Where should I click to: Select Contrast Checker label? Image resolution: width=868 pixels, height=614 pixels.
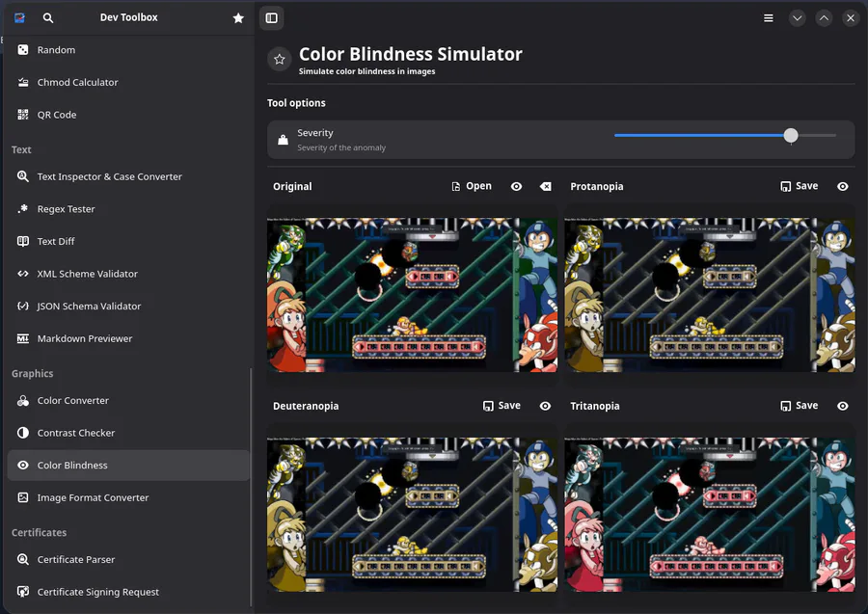pyautogui.click(x=76, y=433)
